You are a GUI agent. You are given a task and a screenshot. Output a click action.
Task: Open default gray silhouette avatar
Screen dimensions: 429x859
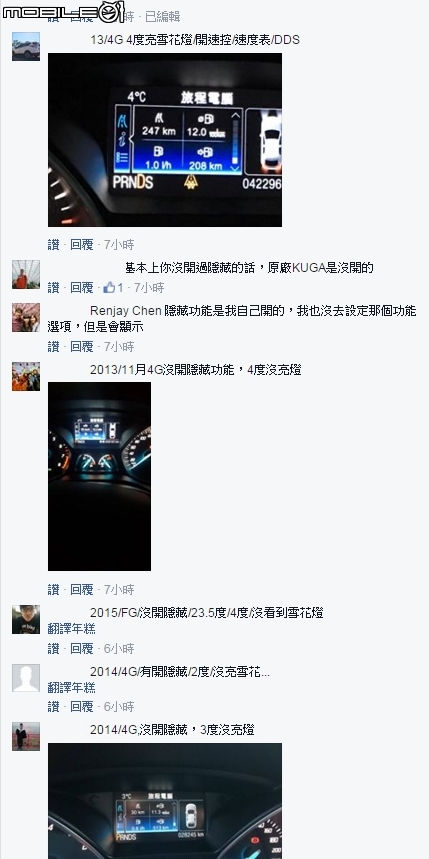(x=26, y=678)
